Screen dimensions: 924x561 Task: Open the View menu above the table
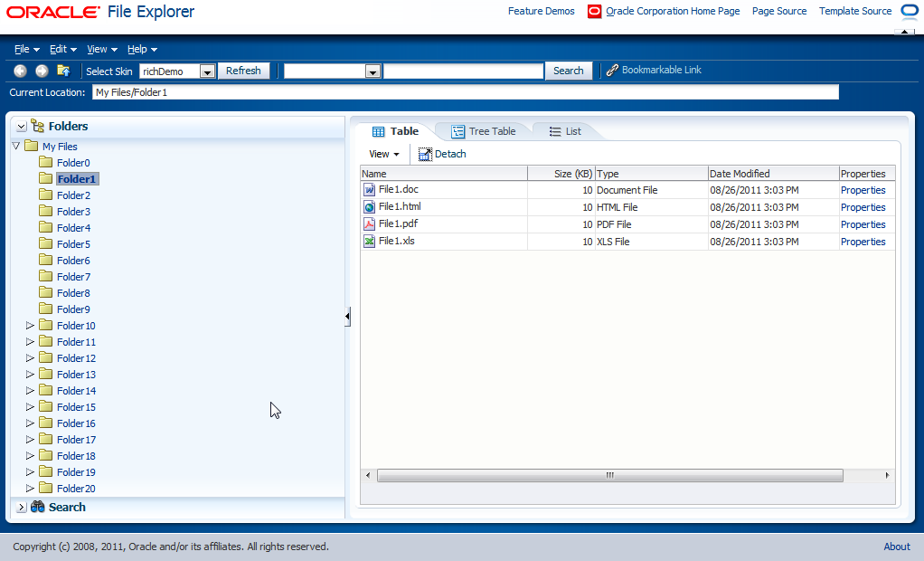[x=382, y=153]
